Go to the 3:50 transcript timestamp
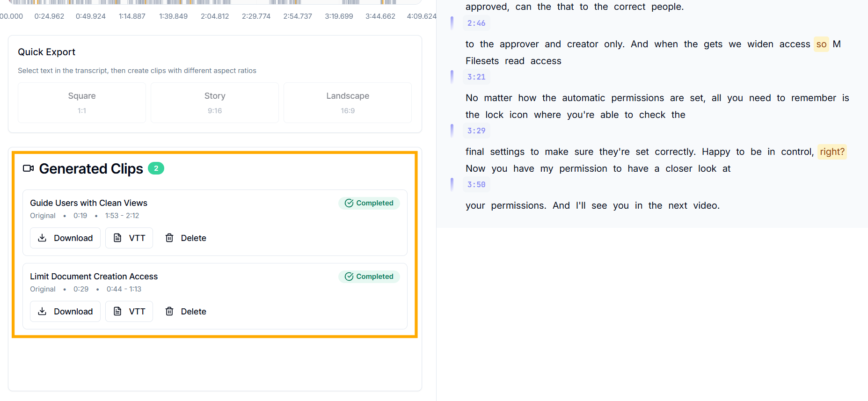 coord(476,184)
